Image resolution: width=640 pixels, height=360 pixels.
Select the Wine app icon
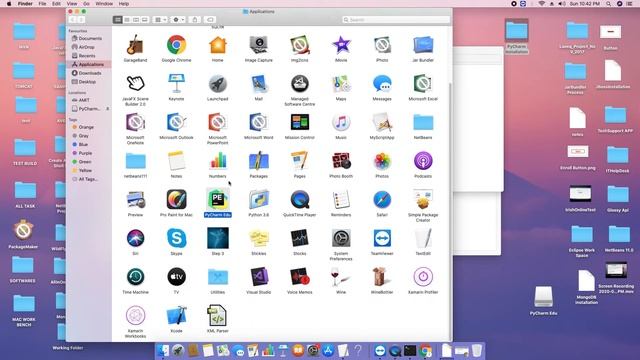(341, 277)
